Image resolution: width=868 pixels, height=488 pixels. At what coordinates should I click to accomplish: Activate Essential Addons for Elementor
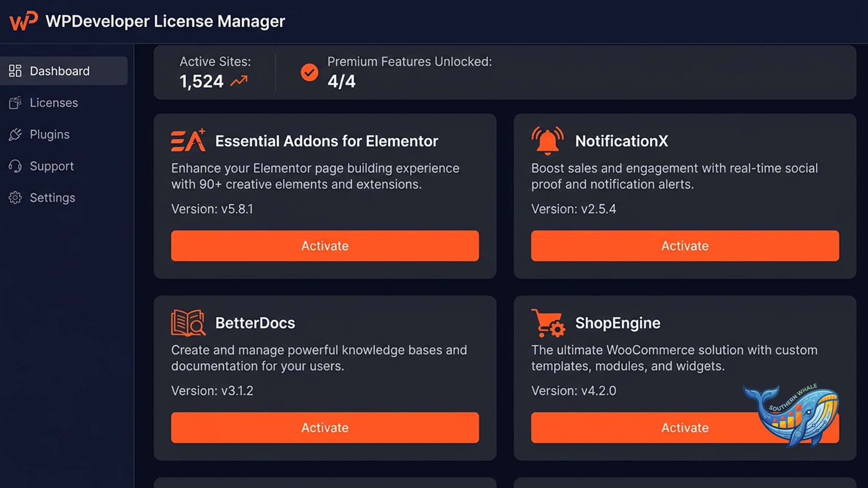point(325,246)
